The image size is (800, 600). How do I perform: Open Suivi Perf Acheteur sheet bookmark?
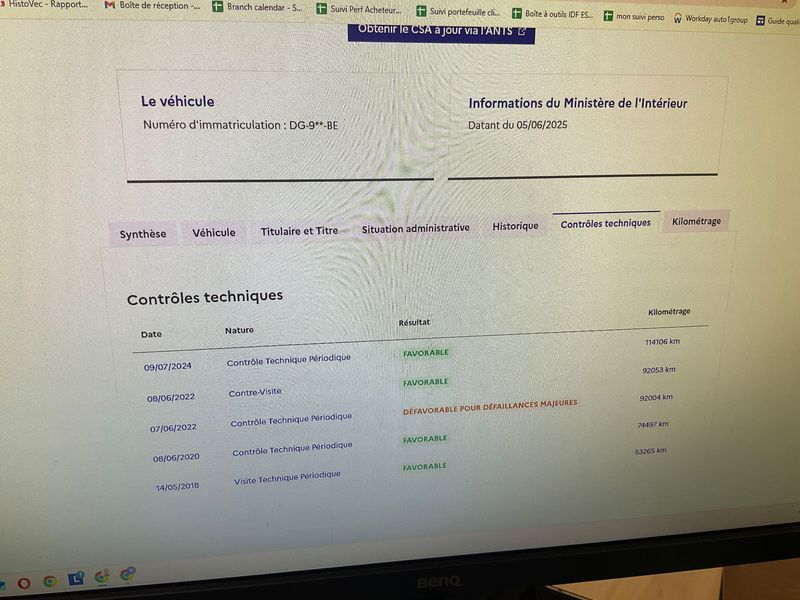(359, 9)
